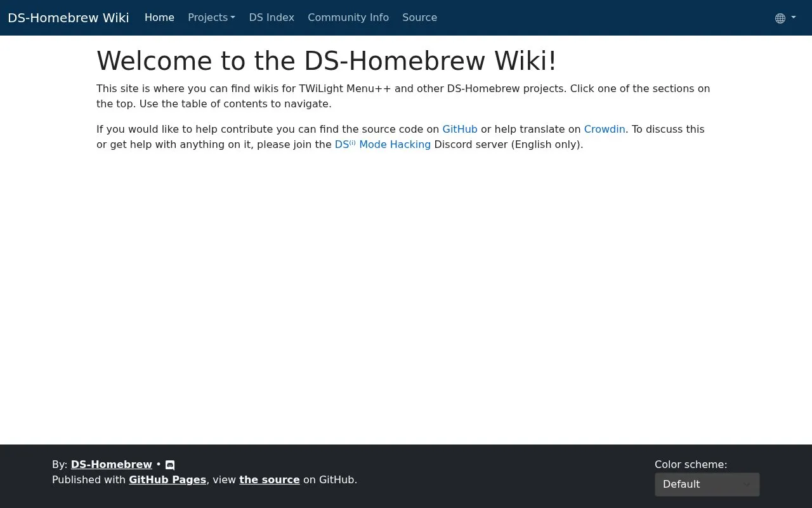Image resolution: width=812 pixels, height=508 pixels.
Task: Follow the Crowdin translation link
Action: pyautogui.click(x=605, y=129)
